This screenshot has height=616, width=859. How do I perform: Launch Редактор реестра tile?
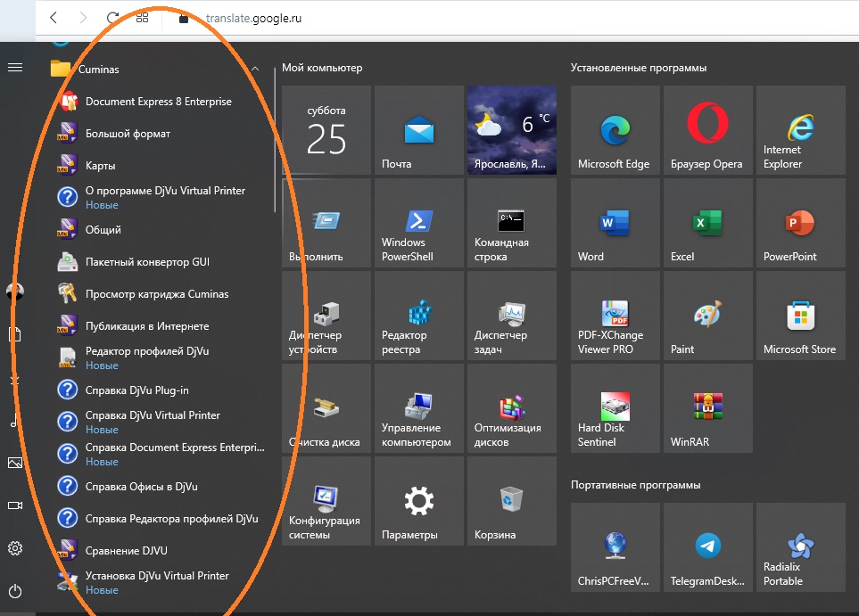(x=419, y=316)
